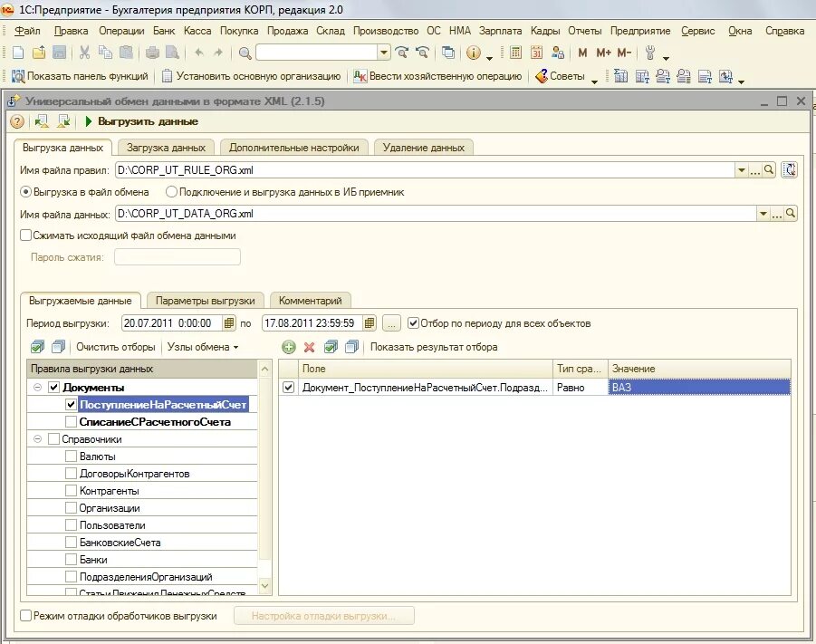This screenshot has height=644, width=816.
Task: Check the Справочники group checkbox
Action: [53, 439]
